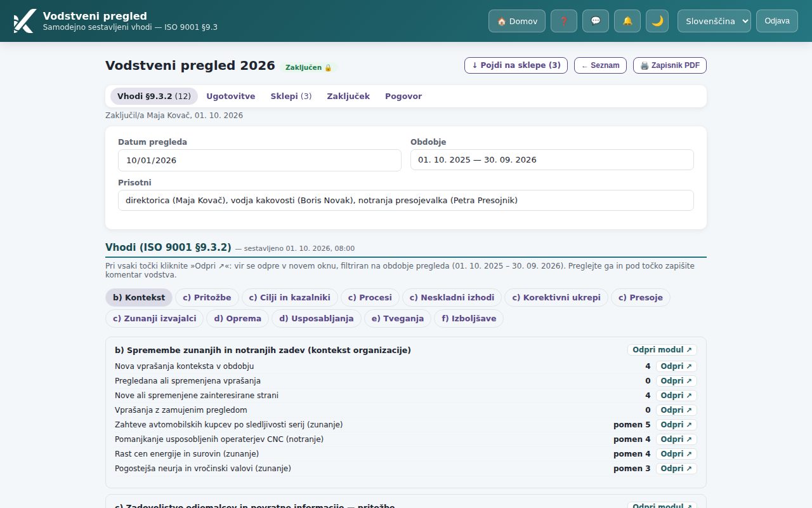
Task: Open the chat speech bubble icon
Action: click(x=596, y=21)
